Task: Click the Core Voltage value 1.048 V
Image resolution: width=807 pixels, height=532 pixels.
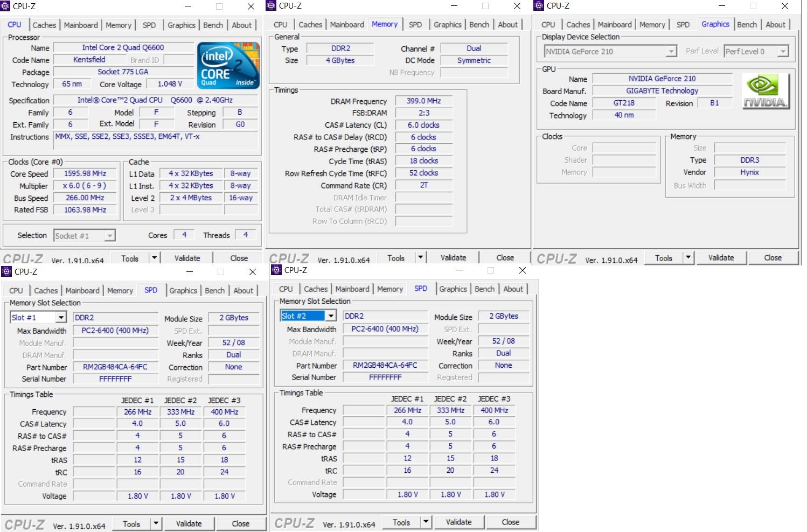Action: [170, 84]
